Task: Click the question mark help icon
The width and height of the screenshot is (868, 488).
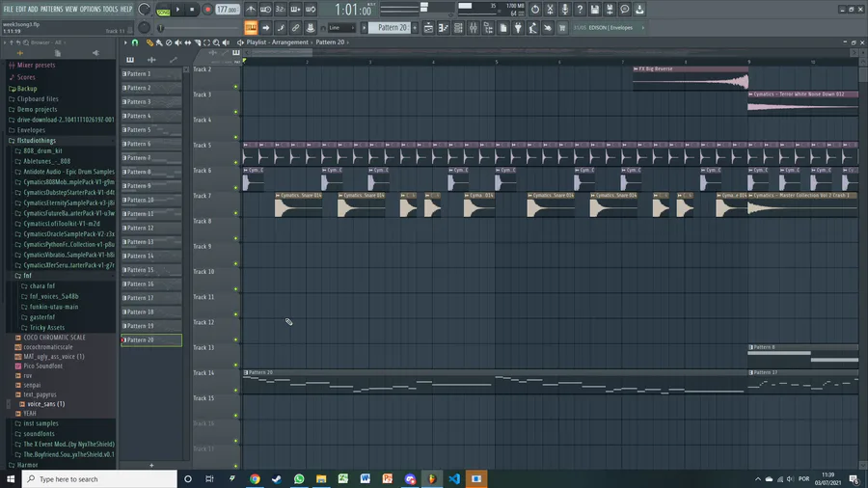Action: click(580, 10)
